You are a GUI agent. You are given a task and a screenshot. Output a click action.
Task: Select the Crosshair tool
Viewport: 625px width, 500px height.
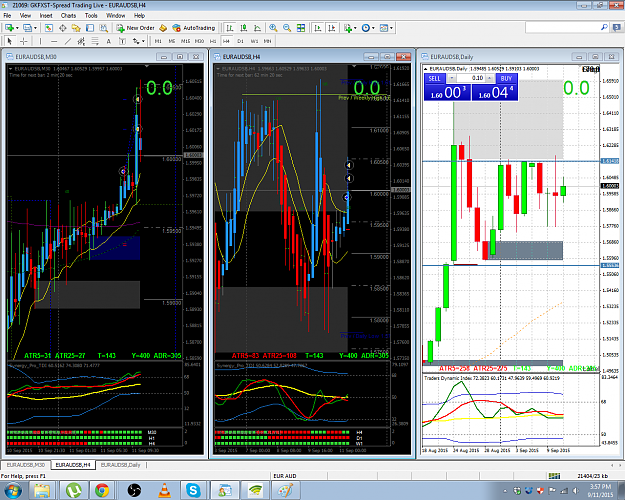(24, 41)
